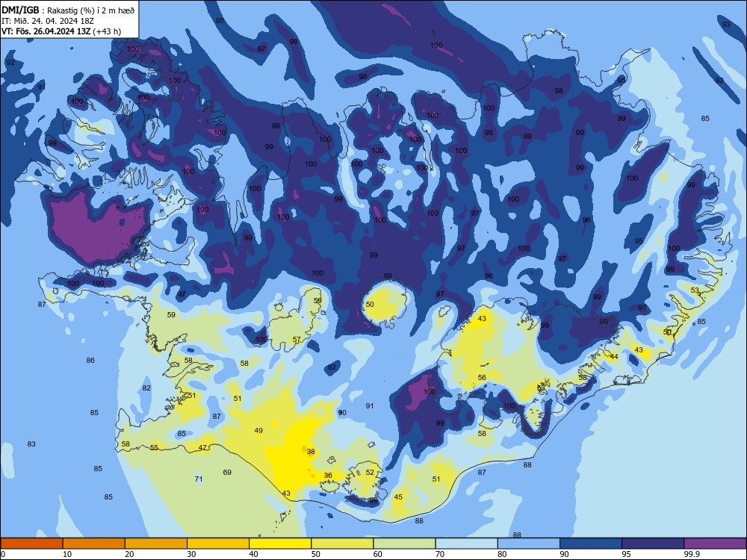This screenshot has height=560, width=747.
Task: Click the 70–80 pale blue legend swatch
Action: tap(466, 544)
